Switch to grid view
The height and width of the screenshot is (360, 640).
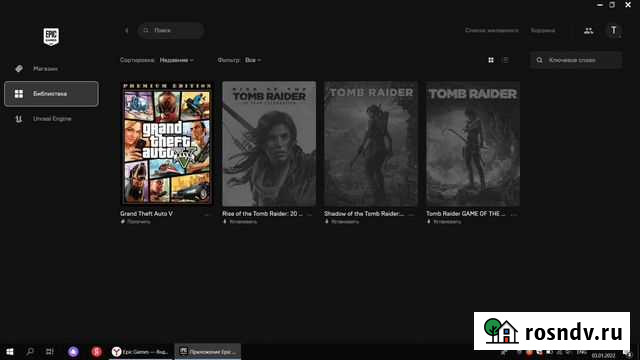(491, 60)
